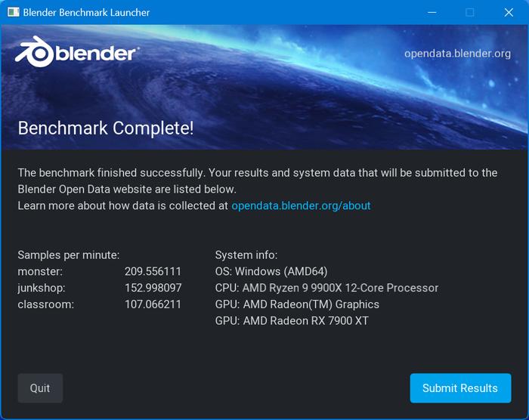Click the System info label

pos(246,255)
